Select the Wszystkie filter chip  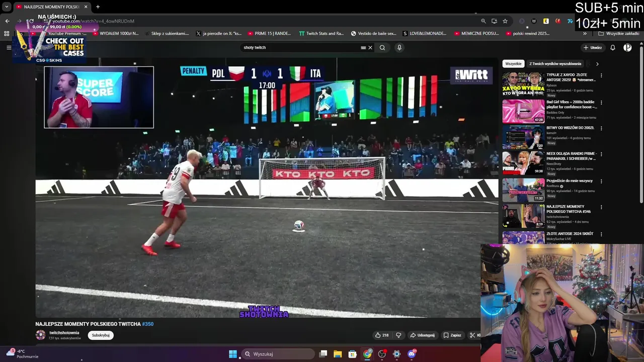tap(513, 64)
